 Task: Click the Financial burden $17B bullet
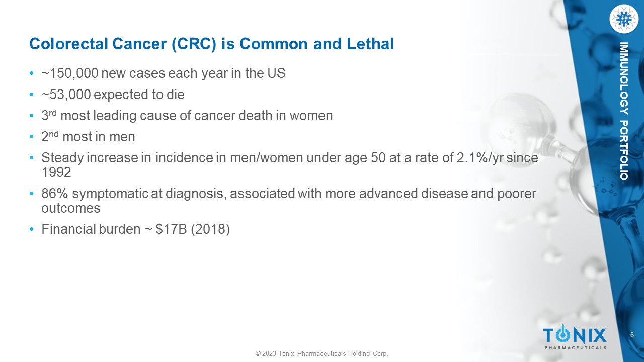(135, 229)
